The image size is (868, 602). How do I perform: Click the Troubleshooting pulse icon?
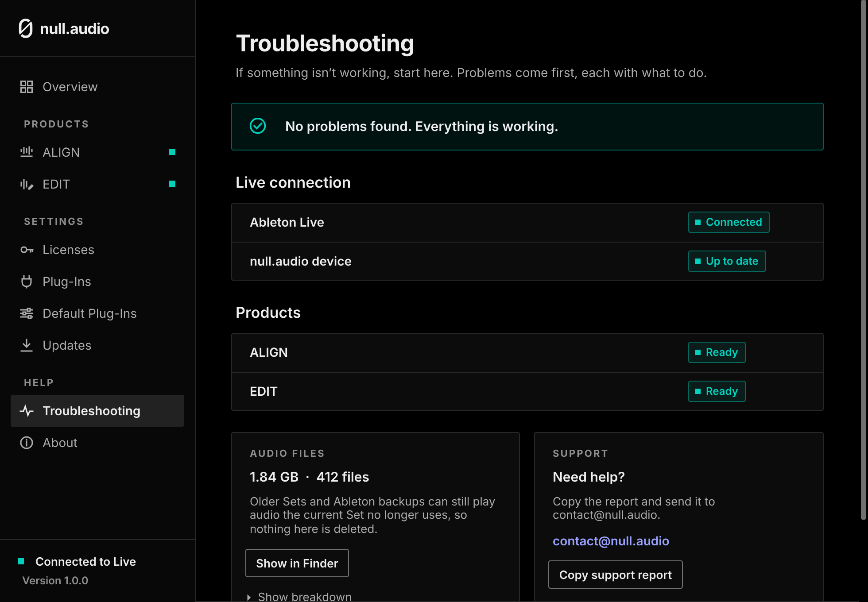[27, 411]
